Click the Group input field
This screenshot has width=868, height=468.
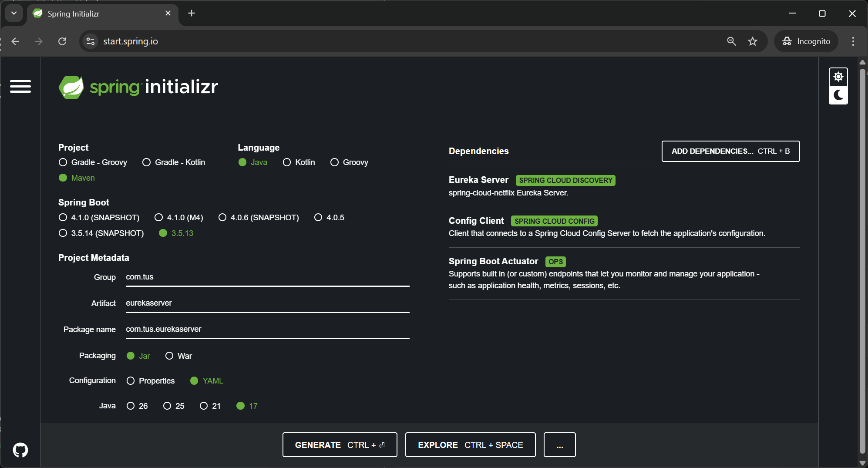click(268, 277)
